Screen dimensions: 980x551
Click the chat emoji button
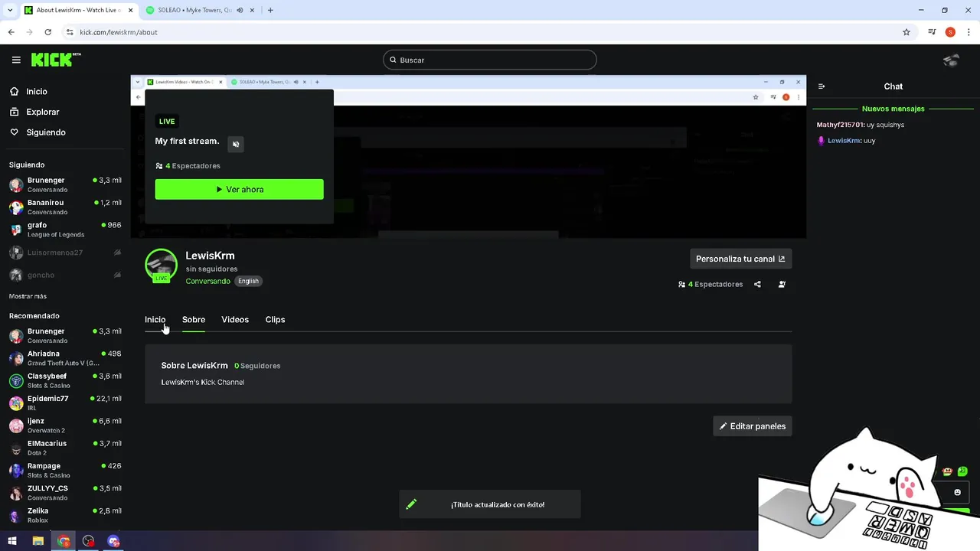point(957,492)
